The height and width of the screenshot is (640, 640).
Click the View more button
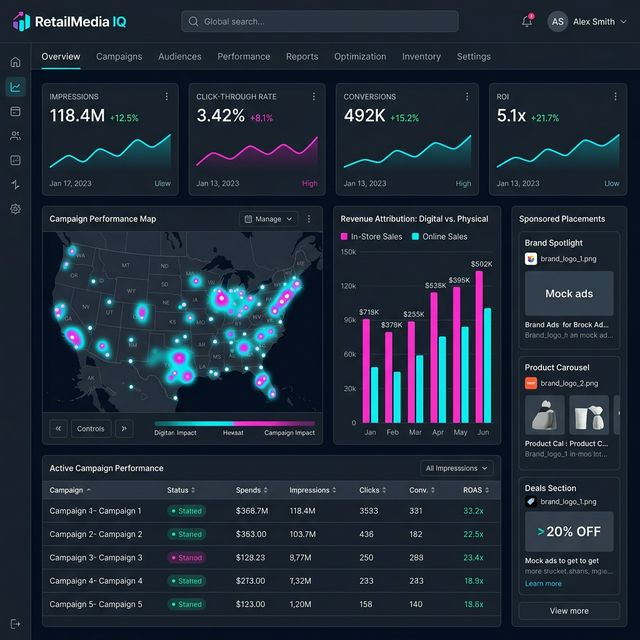pyautogui.click(x=569, y=611)
